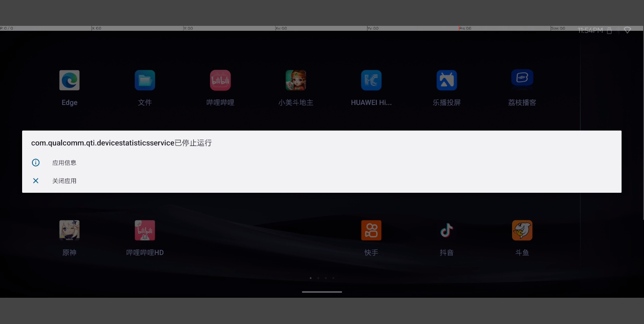Tap the crash message com.qualcomm.qti.devicestatisticsservice已停止运行

[121, 143]
